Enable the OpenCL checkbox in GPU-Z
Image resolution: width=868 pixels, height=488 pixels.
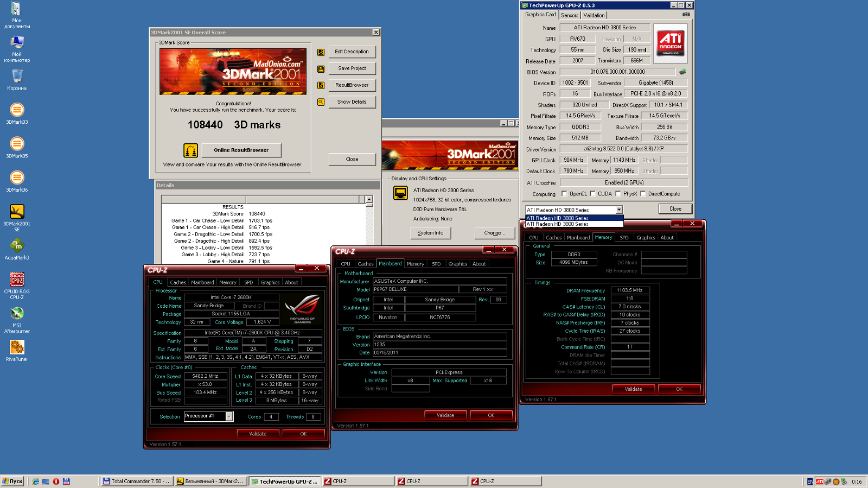(564, 194)
